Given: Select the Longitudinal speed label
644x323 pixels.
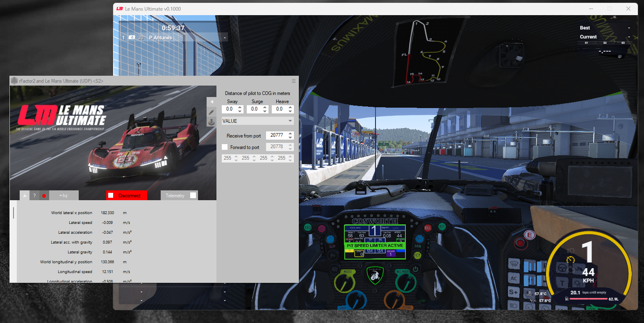Looking at the screenshot, I should pyautogui.click(x=75, y=272).
